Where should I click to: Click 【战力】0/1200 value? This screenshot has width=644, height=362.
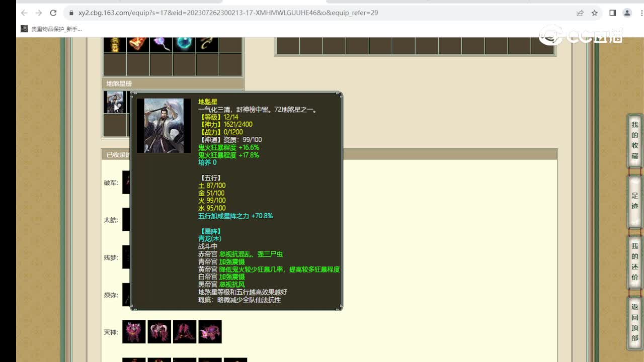tap(220, 132)
